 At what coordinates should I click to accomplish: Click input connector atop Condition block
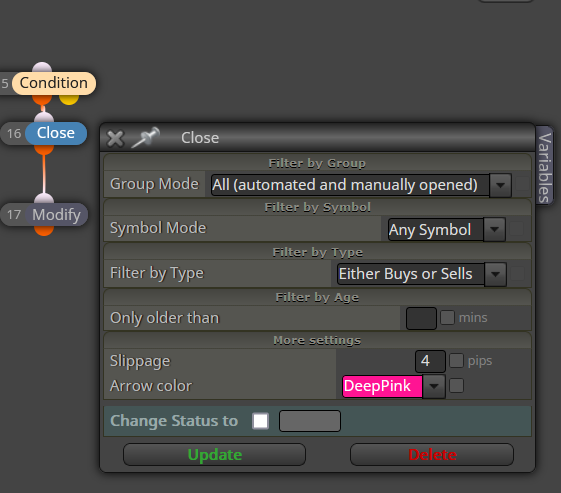(42, 68)
